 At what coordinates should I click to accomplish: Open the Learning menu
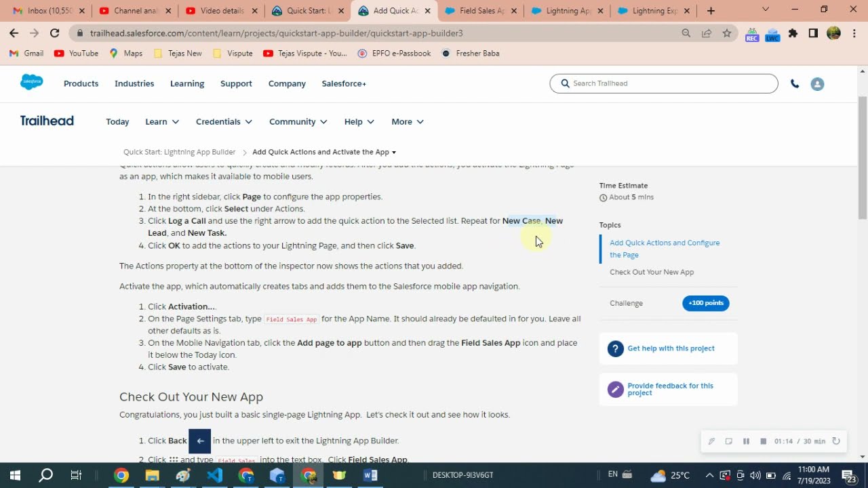187,84
